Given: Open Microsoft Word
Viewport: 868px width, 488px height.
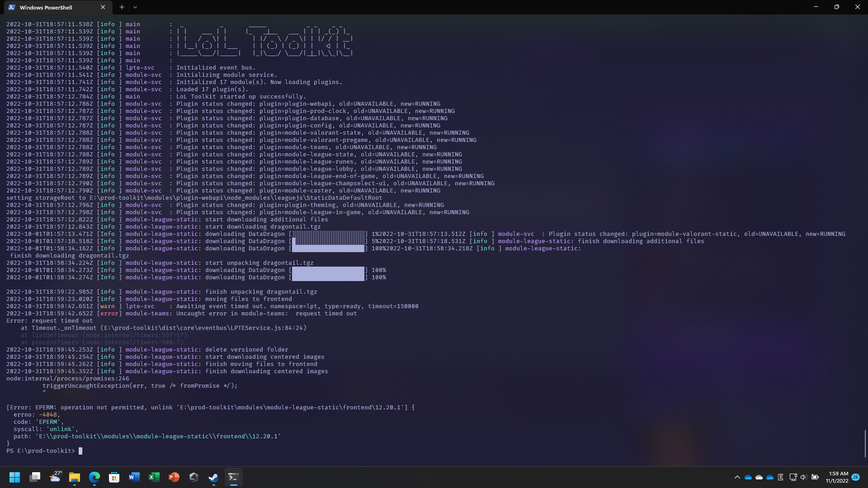Looking at the screenshot, I should [x=134, y=477].
